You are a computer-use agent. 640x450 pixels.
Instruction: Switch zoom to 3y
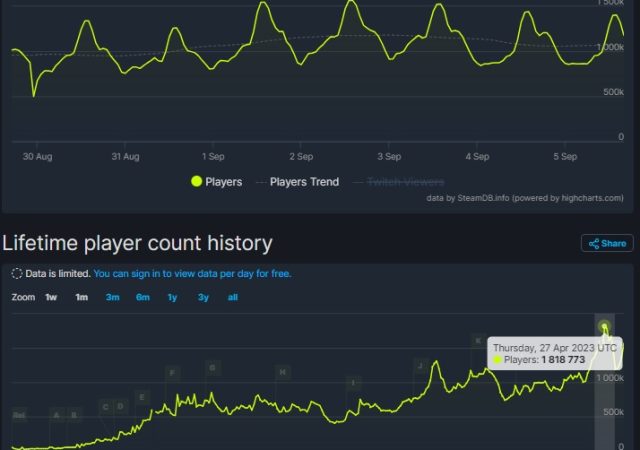203,297
